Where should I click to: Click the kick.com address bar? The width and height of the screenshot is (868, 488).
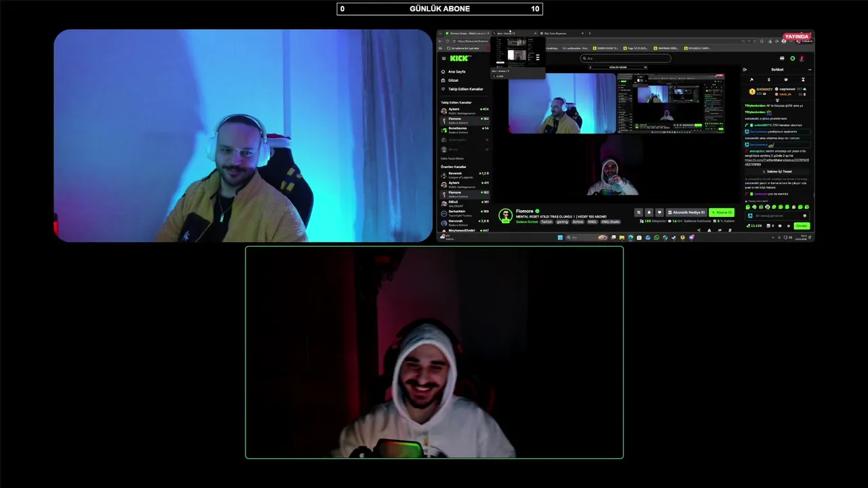point(471,41)
